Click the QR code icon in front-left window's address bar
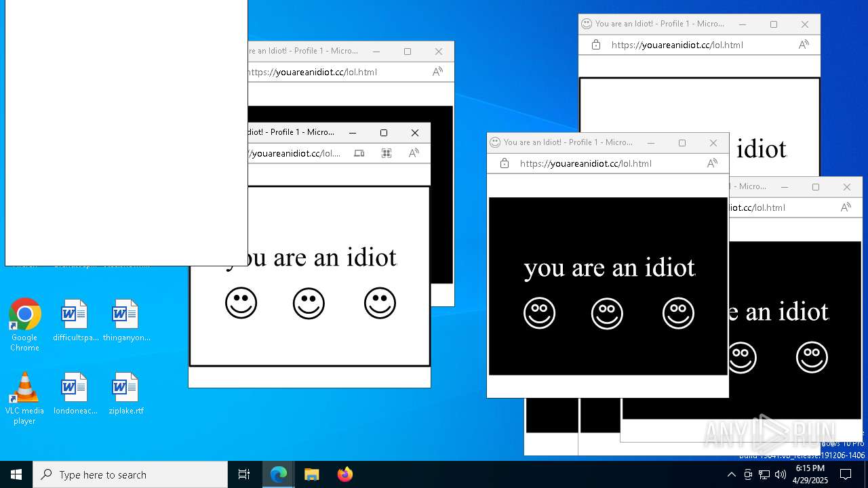 pyautogui.click(x=387, y=153)
